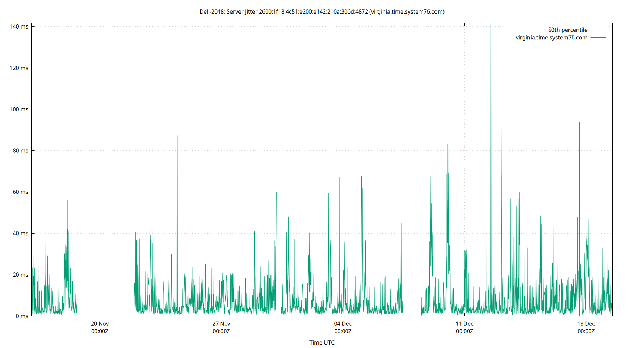Click the "11 Dec" tick label
This screenshot has width=644, height=348.
coord(464,323)
